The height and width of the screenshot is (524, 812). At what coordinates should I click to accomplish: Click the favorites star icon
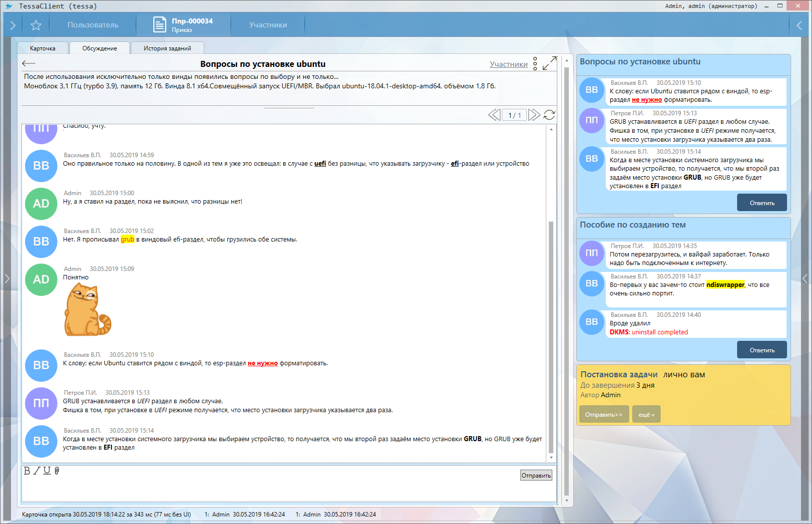tap(36, 25)
